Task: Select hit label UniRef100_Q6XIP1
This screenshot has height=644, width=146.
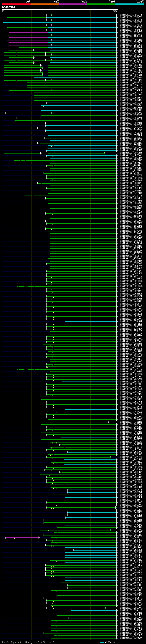Action: [131, 625]
